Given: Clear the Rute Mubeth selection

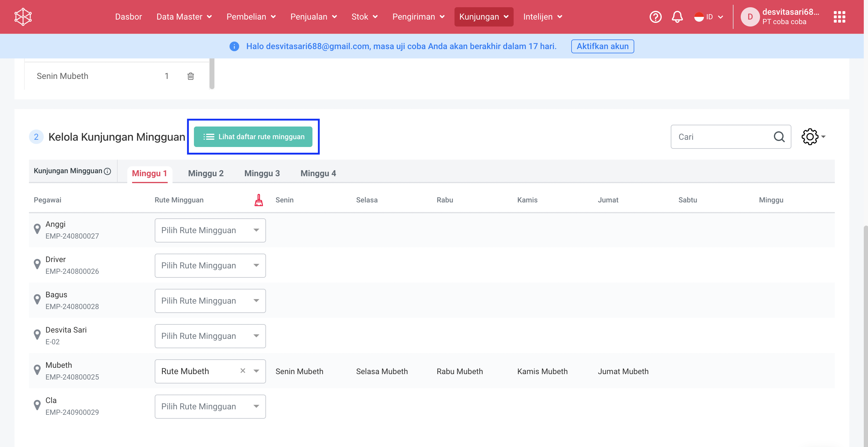Looking at the screenshot, I should tap(242, 370).
